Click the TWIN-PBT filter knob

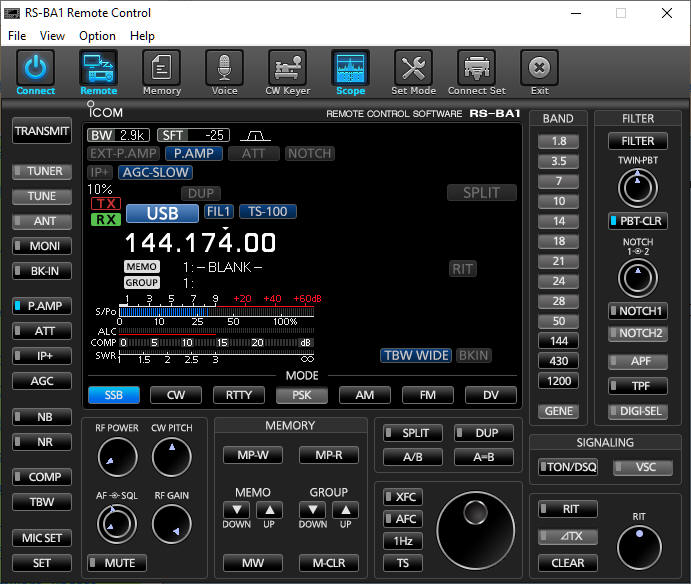[x=638, y=188]
